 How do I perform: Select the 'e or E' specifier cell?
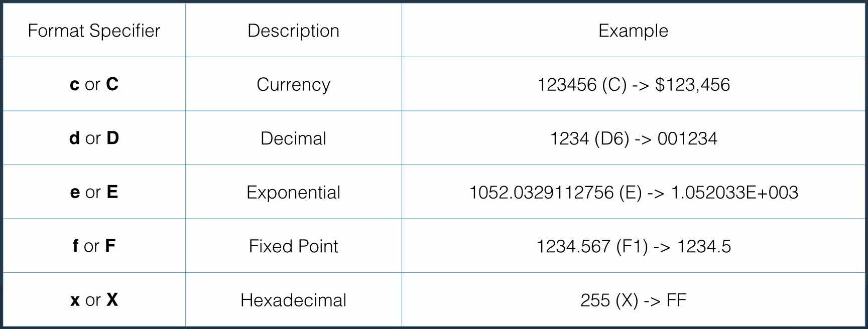(x=94, y=192)
